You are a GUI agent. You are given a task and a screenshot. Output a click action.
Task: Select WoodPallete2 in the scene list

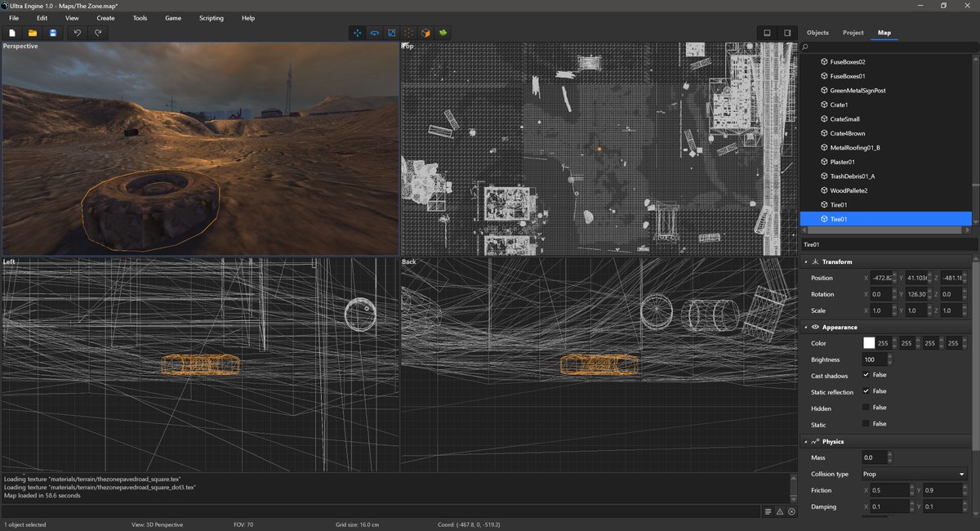pyautogui.click(x=849, y=190)
